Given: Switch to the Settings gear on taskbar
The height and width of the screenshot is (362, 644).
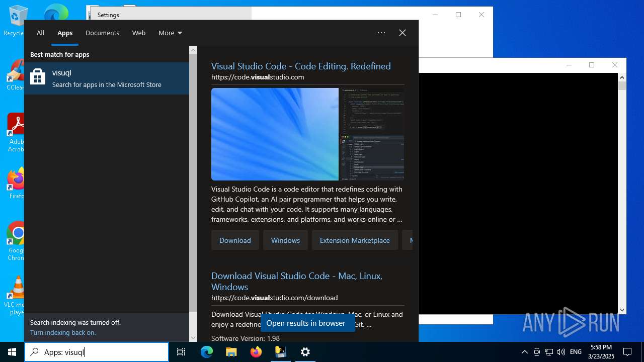Looking at the screenshot, I should pyautogui.click(x=305, y=352).
